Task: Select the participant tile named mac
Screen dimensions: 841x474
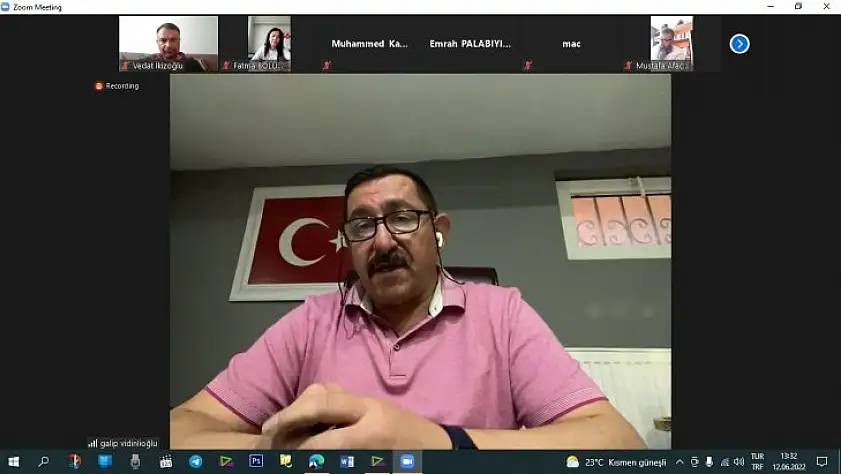Action: [571, 44]
